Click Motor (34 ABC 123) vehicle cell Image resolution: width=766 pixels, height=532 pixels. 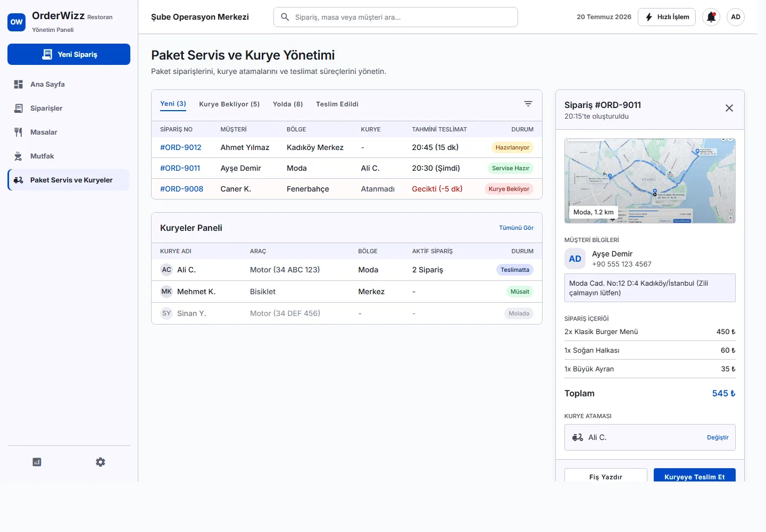285,270
